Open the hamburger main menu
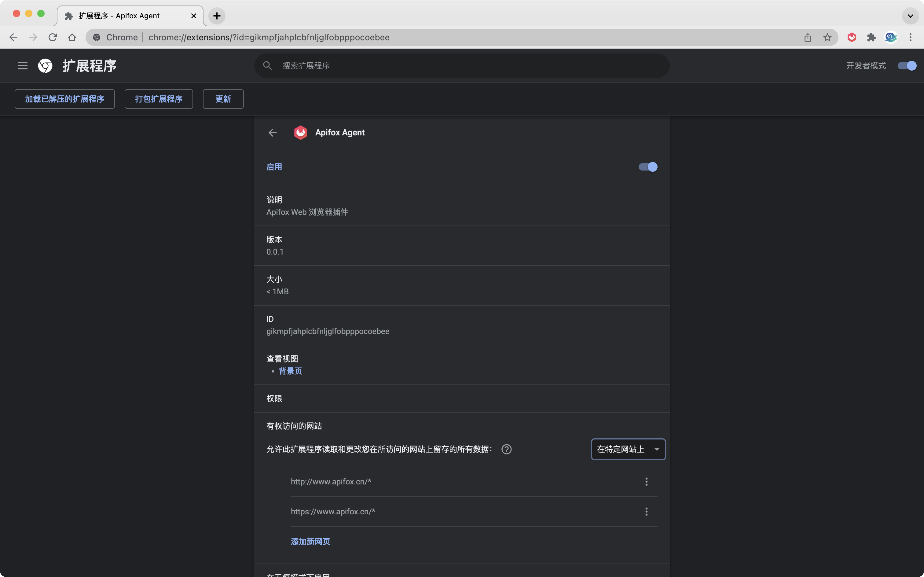924x577 pixels. pyautogui.click(x=23, y=66)
